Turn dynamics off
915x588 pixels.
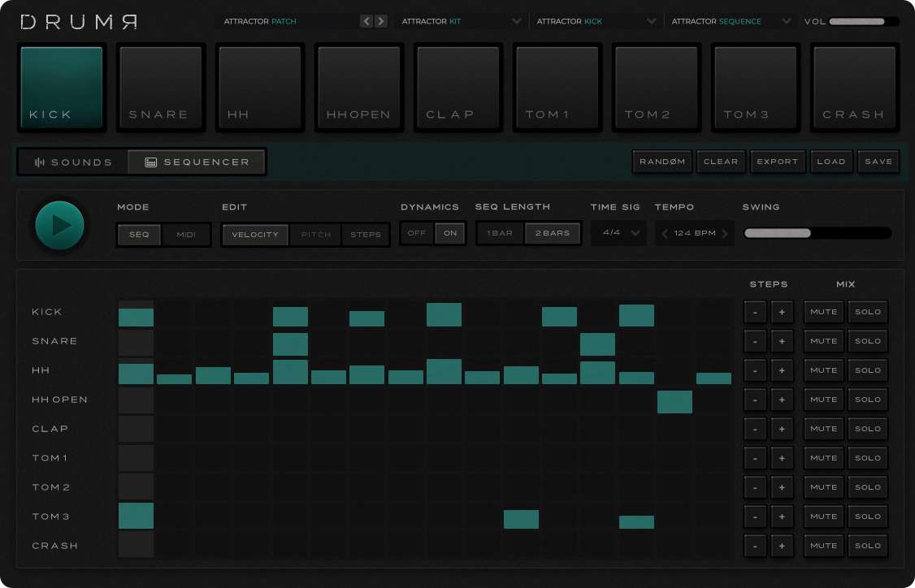(417, 233)
